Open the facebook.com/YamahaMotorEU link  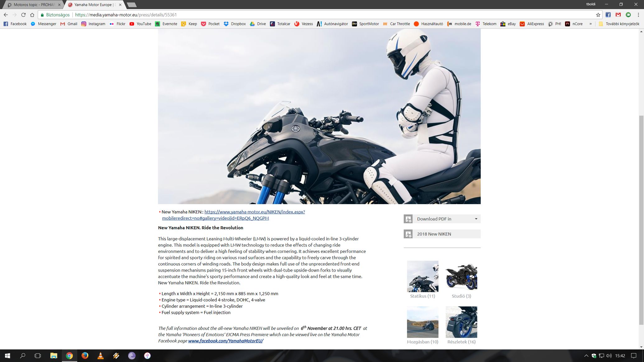225,341
